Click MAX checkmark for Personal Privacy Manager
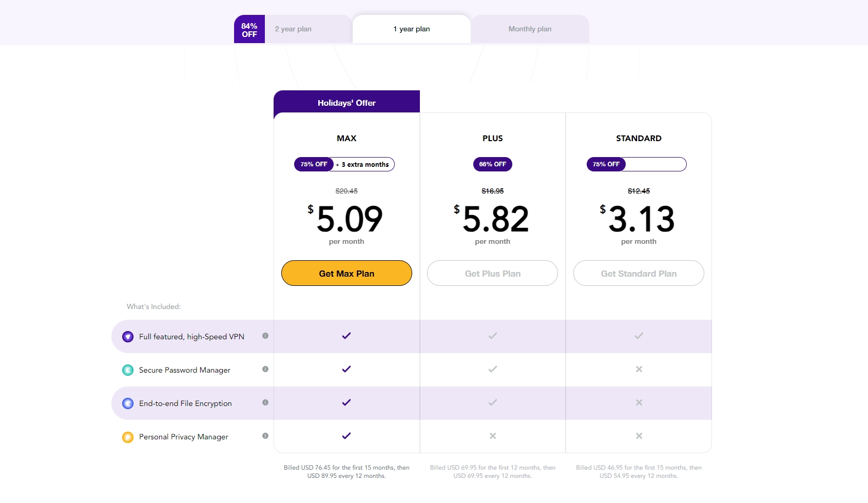The height and width of the screenshot is (503, 868). 346,436
